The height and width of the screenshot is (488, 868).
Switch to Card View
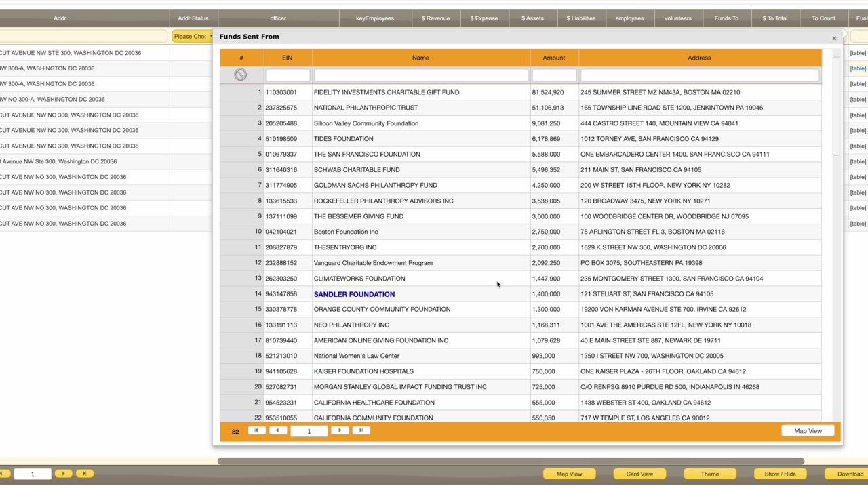click(x=639, y=474)
